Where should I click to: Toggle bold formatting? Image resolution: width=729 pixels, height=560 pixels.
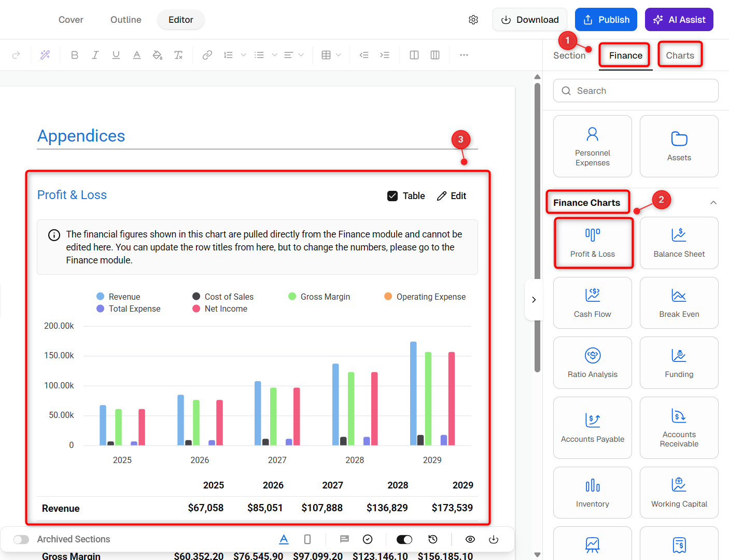[75, 55]
